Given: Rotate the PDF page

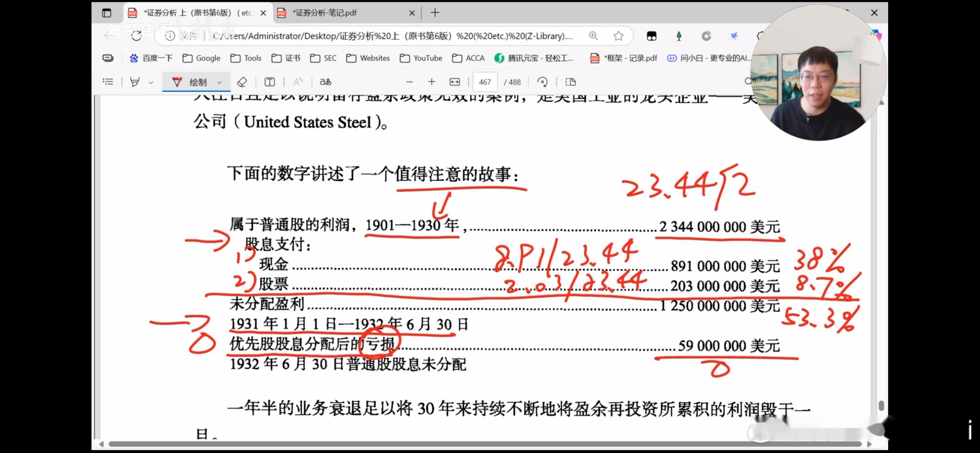Looking at the screenshot, I should (x=542, y=82).
